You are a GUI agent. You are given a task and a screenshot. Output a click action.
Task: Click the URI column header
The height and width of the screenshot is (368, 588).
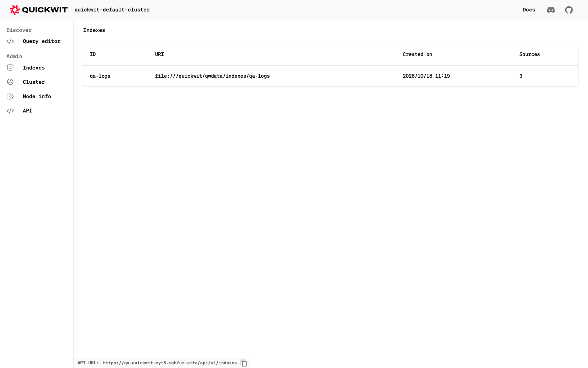coord(159,54)
